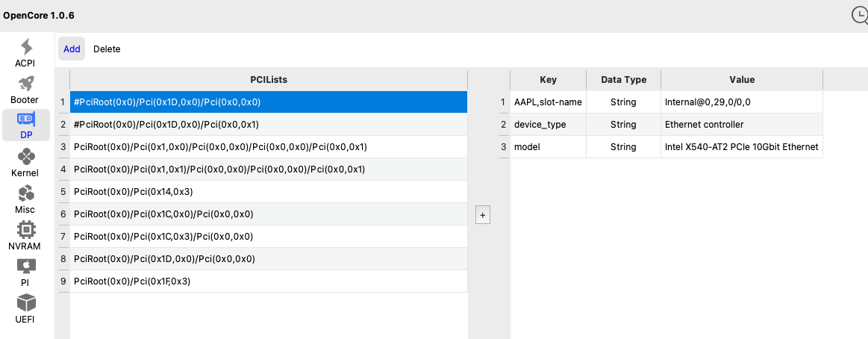Select the PciRoot(0x0)/Pci(0x1C,0x3)/Pci(0x0,0x0) row

[269, 237]
